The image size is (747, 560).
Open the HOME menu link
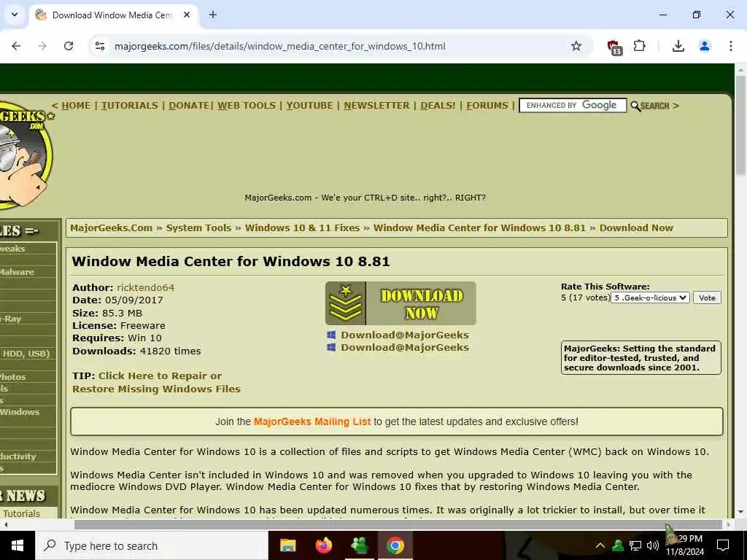(76, 106)
